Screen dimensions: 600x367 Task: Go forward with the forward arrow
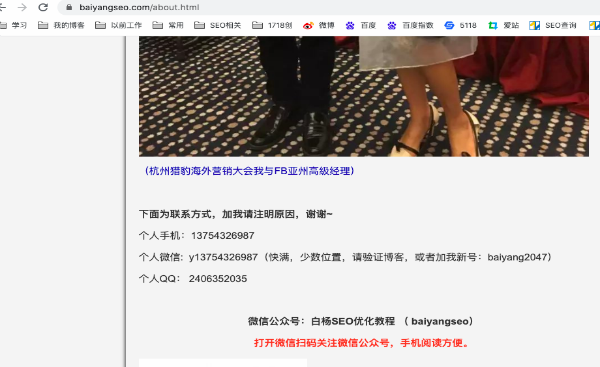[22, 7]
